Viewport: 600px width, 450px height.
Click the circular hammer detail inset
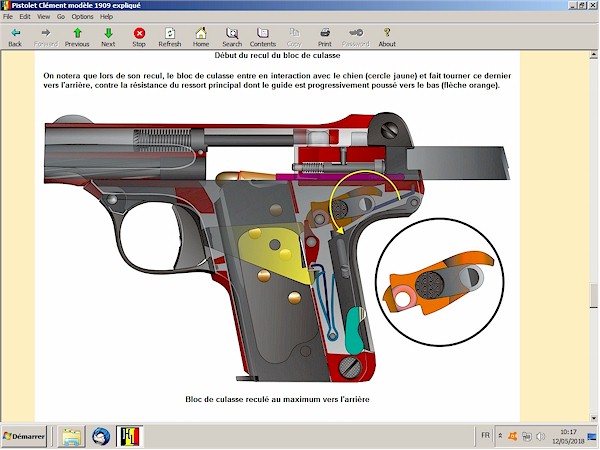[439, 282]
